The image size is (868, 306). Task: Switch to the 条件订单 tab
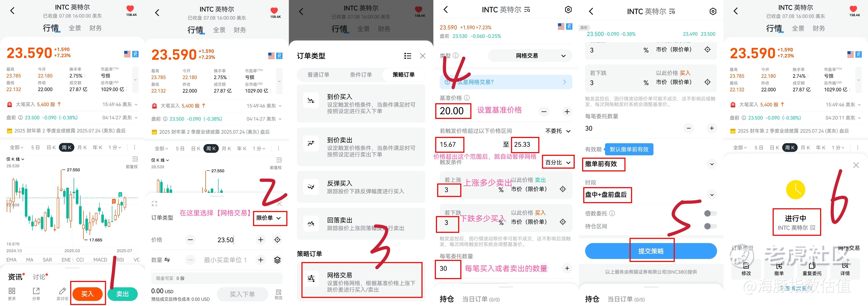[x=360, y=75]
